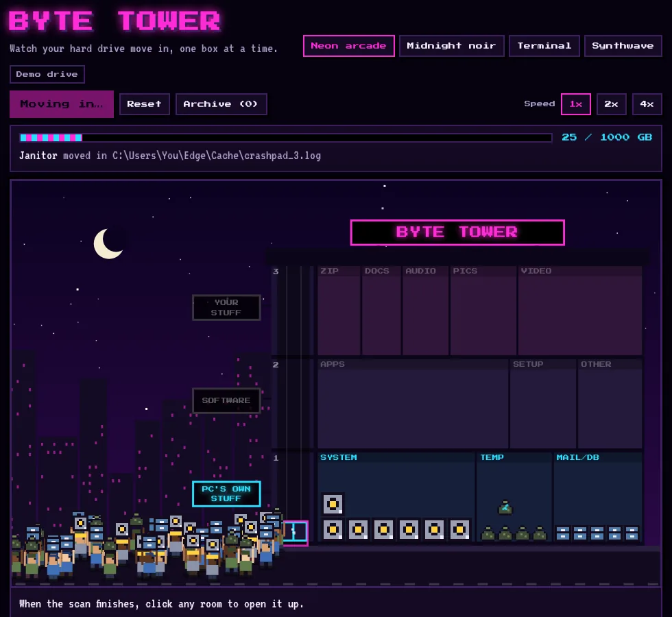Viewport: 672px width, 617px height.
Task: Click the rightmost blue cabinet box in MAIL/DB
Action: [x=632, y=533]
